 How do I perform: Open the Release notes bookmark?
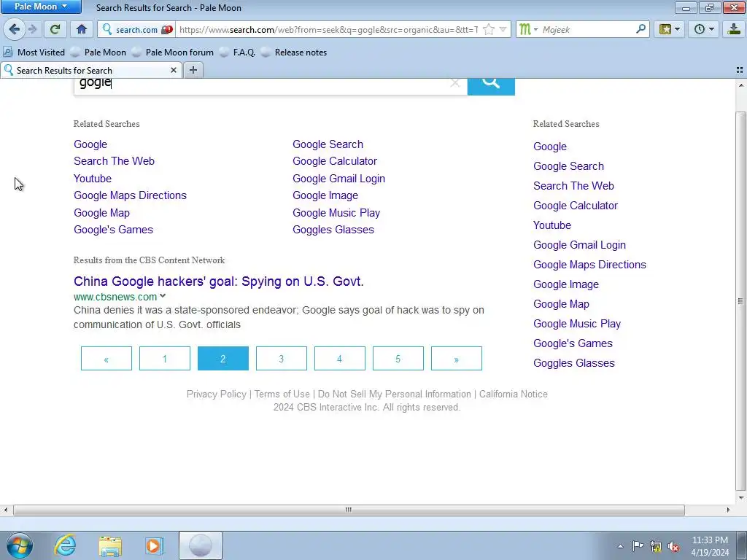point(295,52)
